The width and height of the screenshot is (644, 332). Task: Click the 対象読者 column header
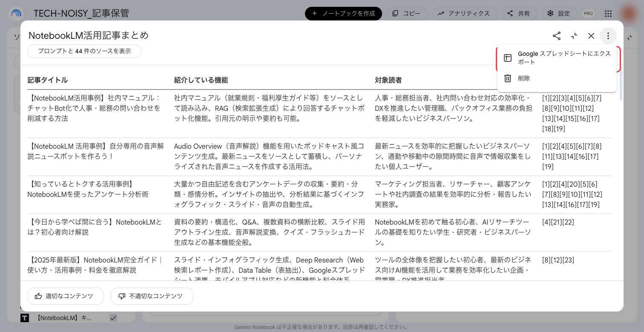click(x=388, y=80)
